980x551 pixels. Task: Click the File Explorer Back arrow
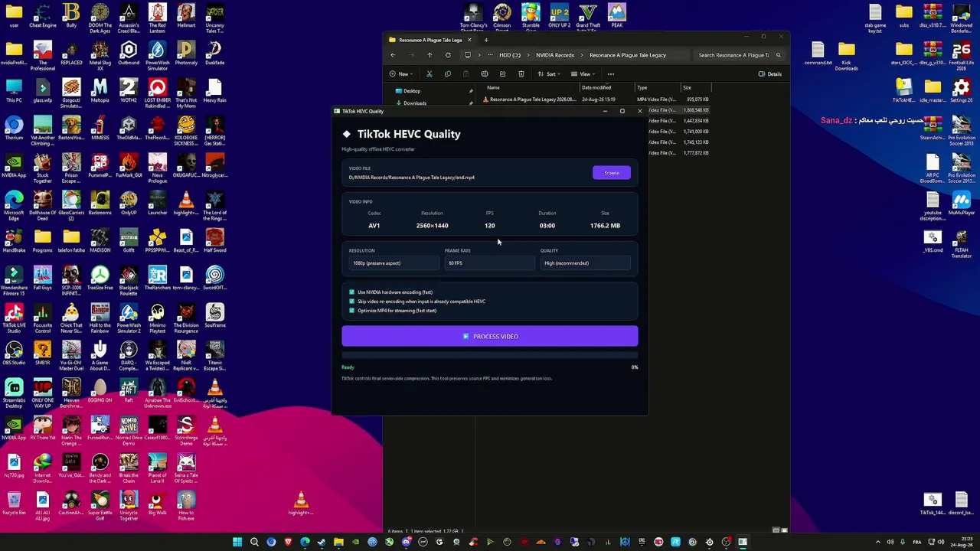click(x=393, y=55)
